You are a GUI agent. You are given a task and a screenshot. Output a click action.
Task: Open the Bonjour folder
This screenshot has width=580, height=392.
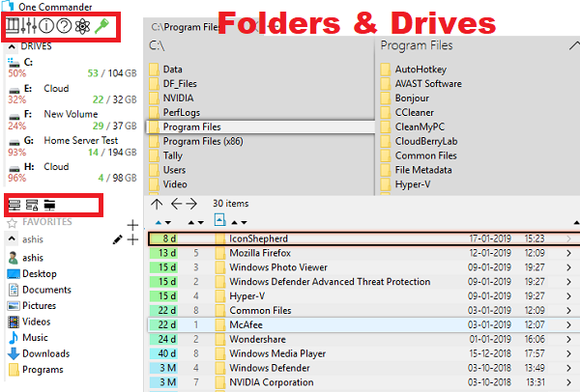(x=405, y=98)
